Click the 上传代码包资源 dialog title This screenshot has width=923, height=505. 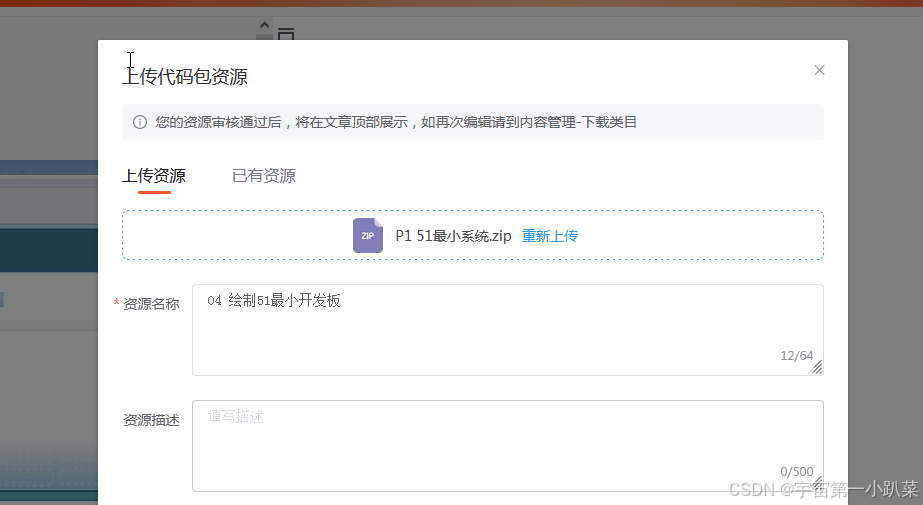coord(185,77)
